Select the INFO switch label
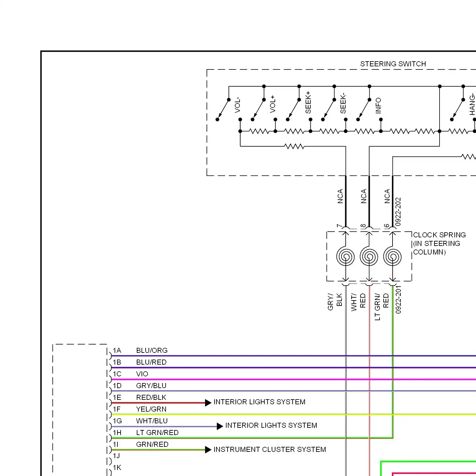Screen dimensions: 476x476 point(378,106)
